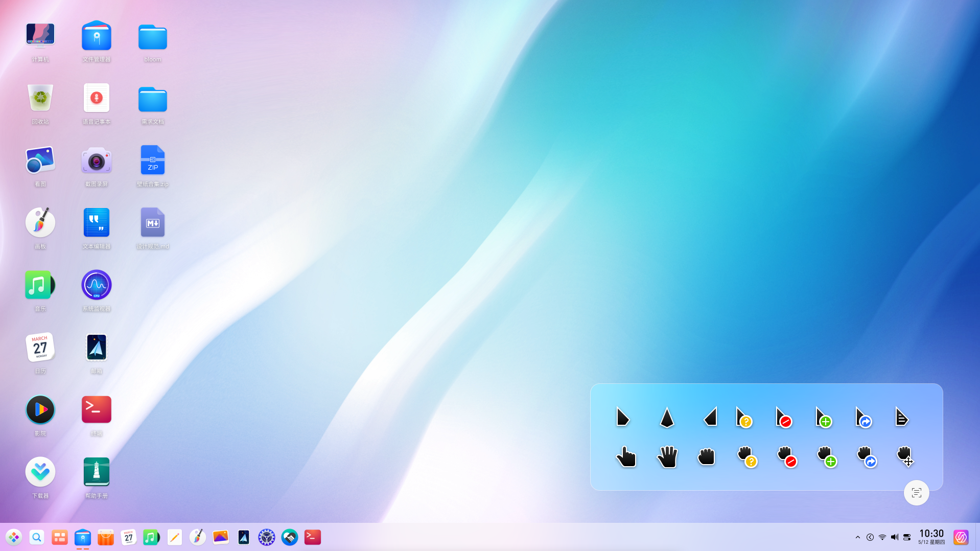Image resolution: width=980 pixels, height=551 pixels.
Task: Open 文件管理器 on the desktop
Action: tap(97, 36)
